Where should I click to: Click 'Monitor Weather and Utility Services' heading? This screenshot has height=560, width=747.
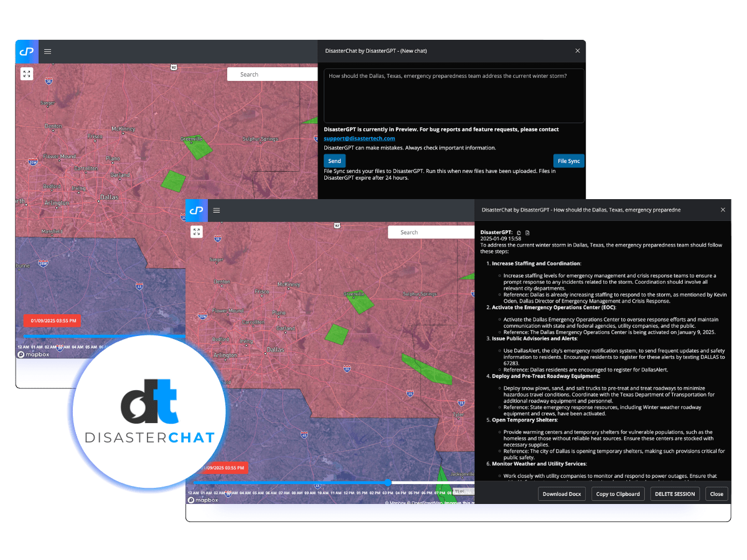coord(538,464)
